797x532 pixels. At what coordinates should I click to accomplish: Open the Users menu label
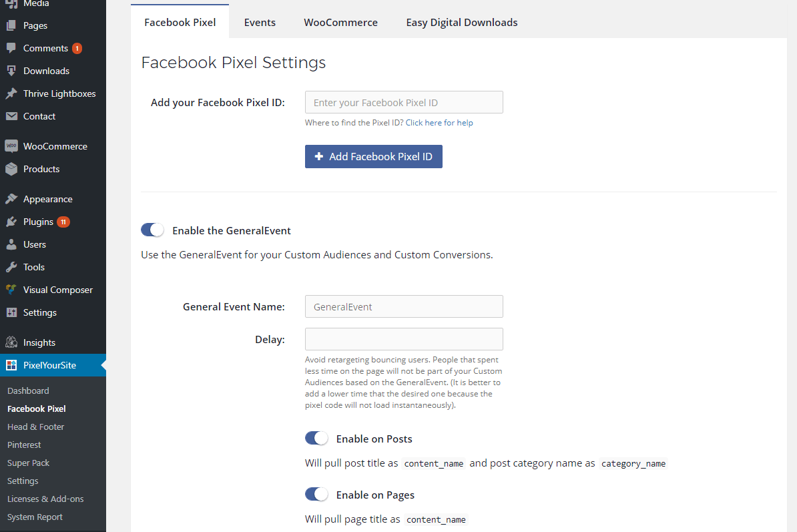pyautogui.click(x=35, y=244)
